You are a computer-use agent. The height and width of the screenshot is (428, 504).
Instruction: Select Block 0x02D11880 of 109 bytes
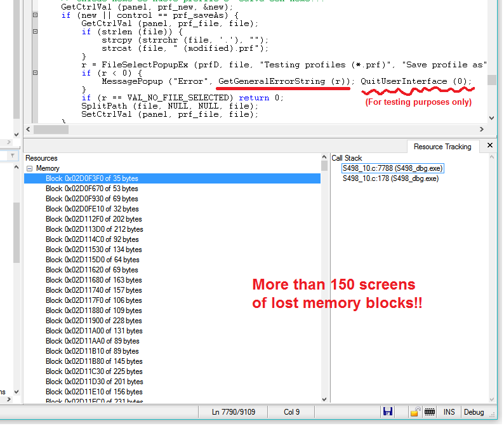coord(94,312)
